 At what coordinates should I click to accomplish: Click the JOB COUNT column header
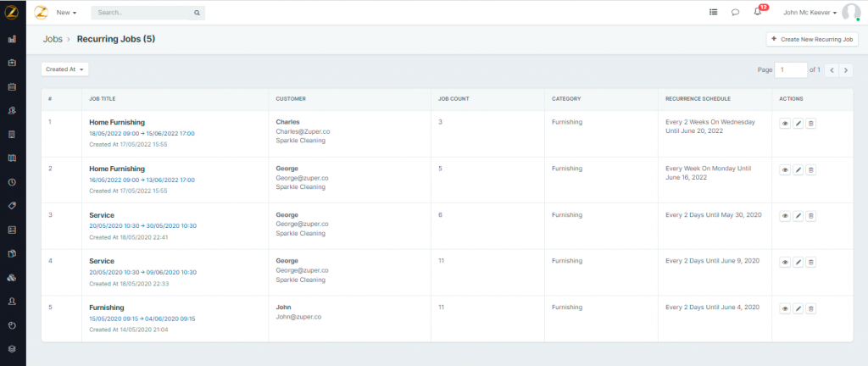pos(453,99)
